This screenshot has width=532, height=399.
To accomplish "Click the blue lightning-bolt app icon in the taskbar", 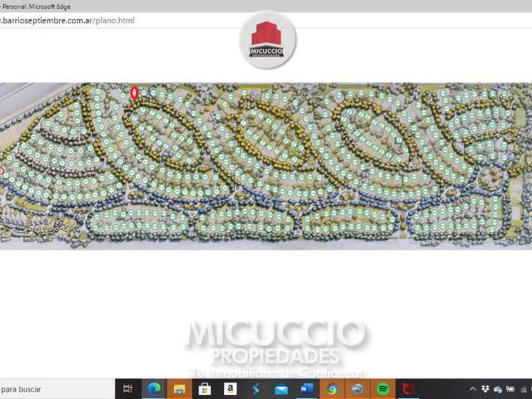I will pyautogui.click(x=255, y=389).
